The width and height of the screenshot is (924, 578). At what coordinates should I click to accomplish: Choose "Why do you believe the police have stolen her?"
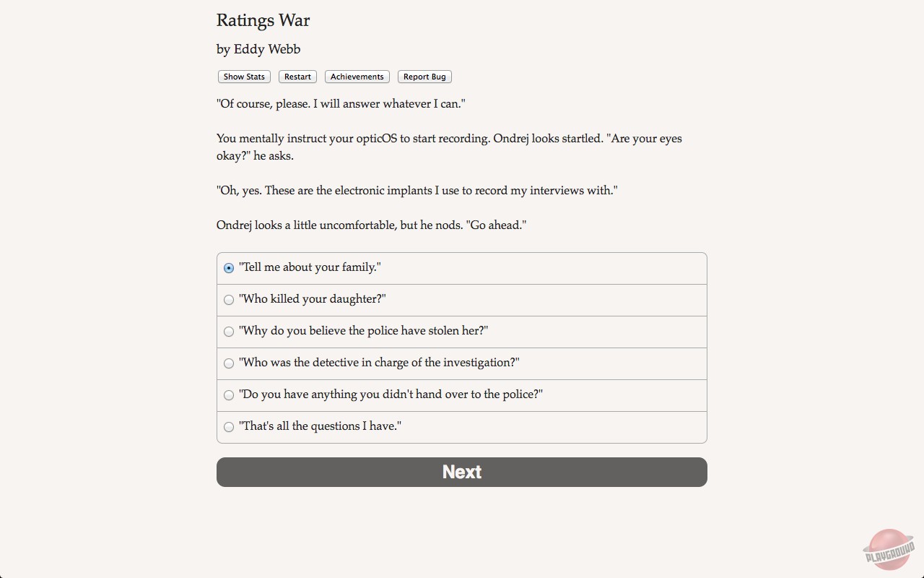229,331
